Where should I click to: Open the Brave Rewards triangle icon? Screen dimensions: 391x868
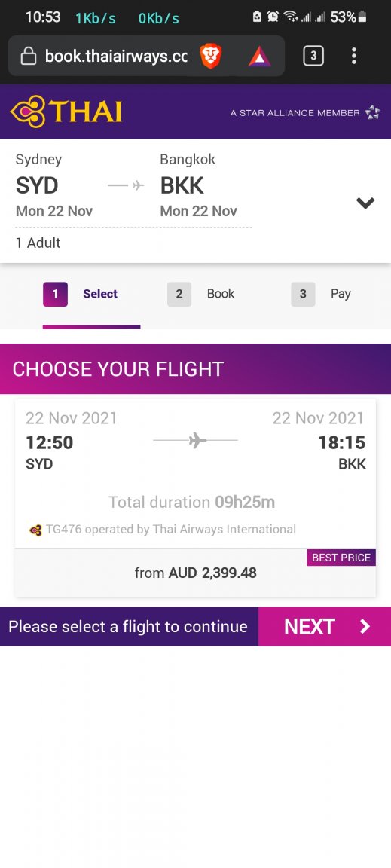pos(259,56)
